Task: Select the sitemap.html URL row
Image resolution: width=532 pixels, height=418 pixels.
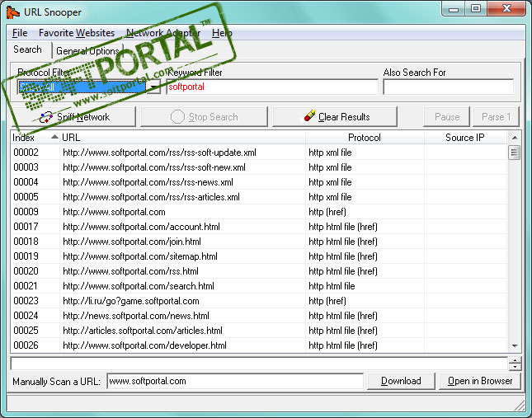Action: click(x=140, y=256)
